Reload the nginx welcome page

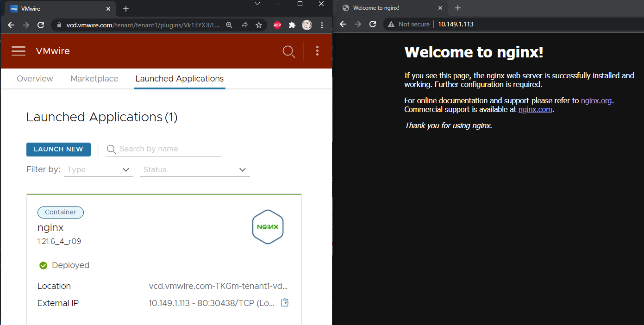click(x=373, y=24)
